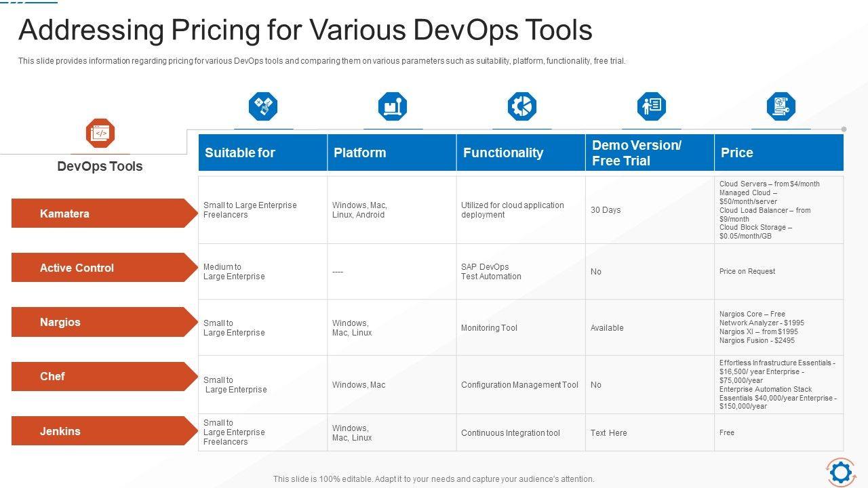Click the DevOps Tools heading

(x=100, y=166)
